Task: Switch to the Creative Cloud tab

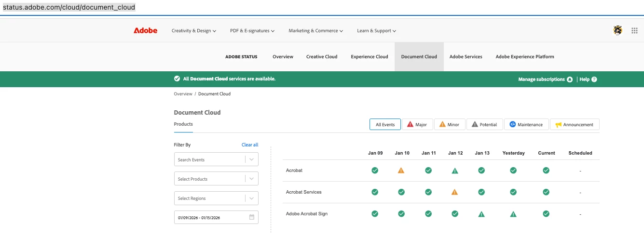Action: (x=322, y=56)
